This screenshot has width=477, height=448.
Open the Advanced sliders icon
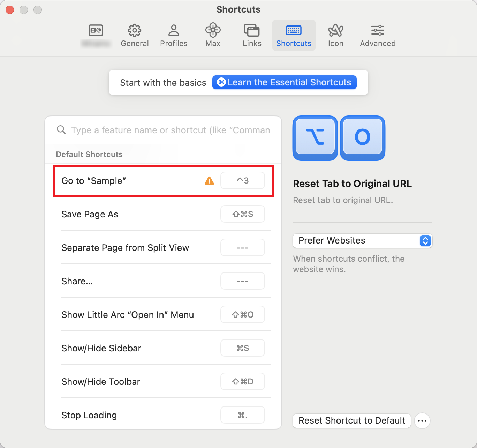pos(378,31)
